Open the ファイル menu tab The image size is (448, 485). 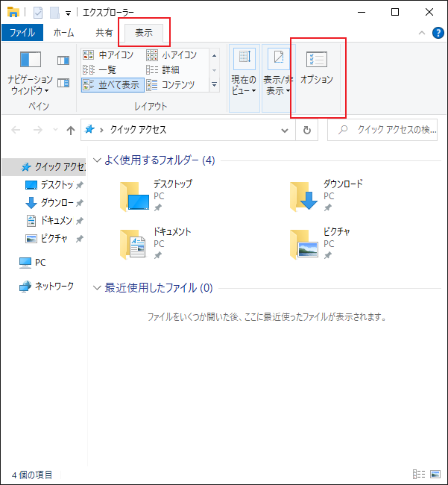coord(22,33)
